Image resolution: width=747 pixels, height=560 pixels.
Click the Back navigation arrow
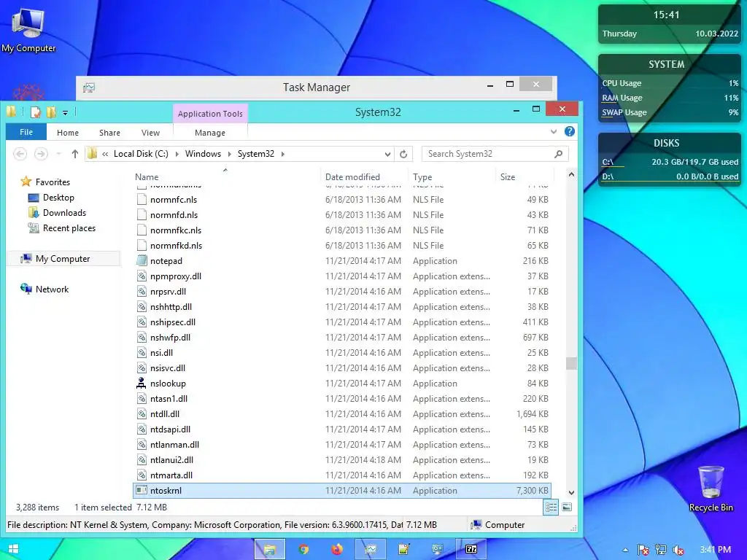click(20, 154)
